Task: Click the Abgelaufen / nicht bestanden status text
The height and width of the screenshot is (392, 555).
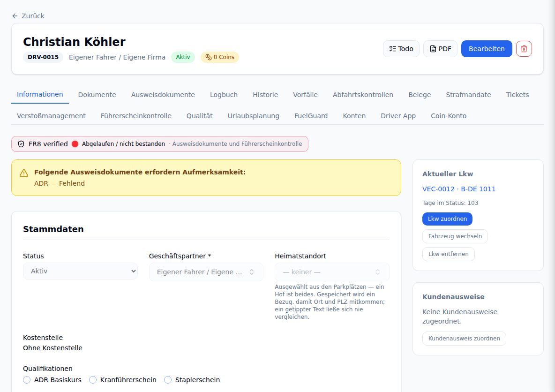Action: coord(124,144)
